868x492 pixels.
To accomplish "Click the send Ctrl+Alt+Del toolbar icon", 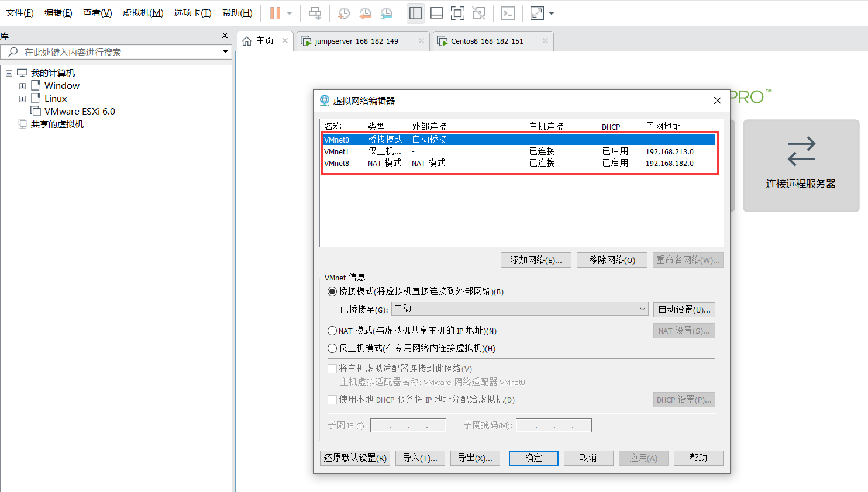I will (315, 13).
